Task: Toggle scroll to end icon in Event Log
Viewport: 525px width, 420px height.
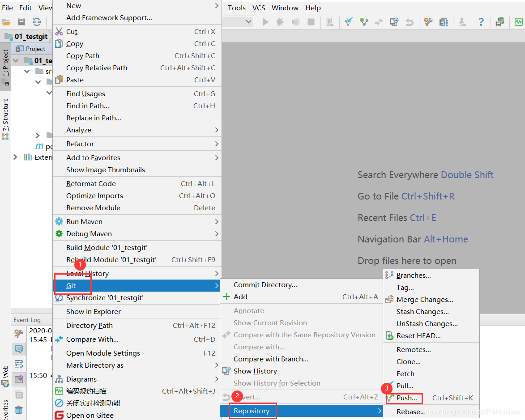Action: (x=19, y=379)
